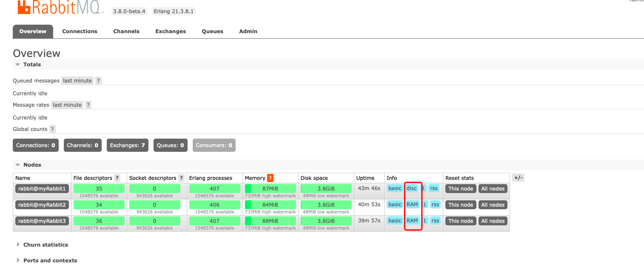Open node rabbit@myRabbit3
The width and height of the screenshot is (644, 273).
tap(42, 221)
